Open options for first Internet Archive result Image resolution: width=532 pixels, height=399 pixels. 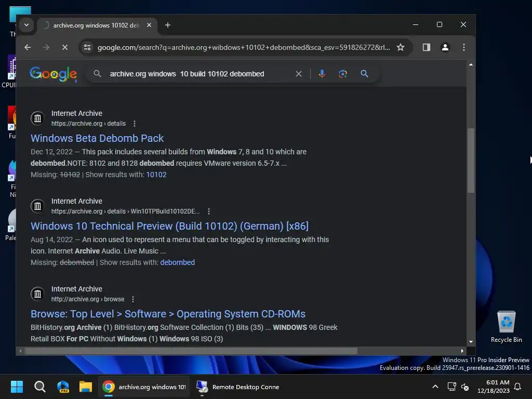click(135, 124)
